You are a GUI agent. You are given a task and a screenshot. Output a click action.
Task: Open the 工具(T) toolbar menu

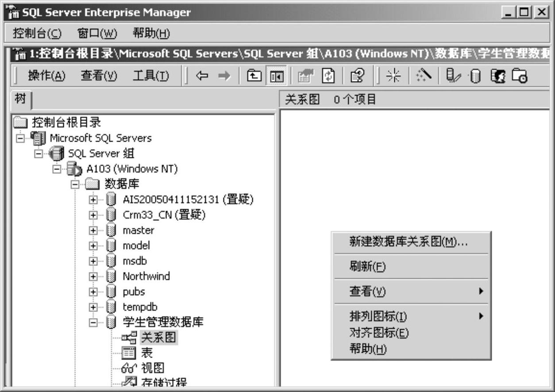pyautogui.click(x=150, y=76)
